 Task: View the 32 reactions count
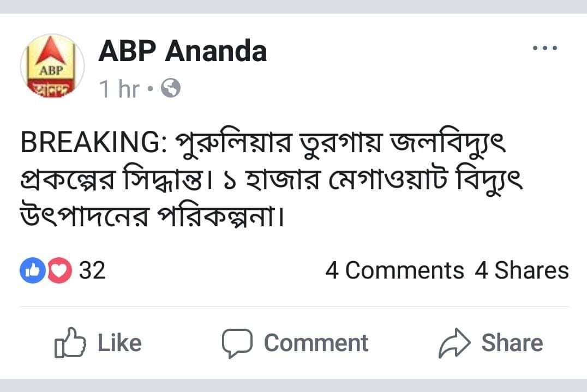pyautogui.click(x=92, y=270)
